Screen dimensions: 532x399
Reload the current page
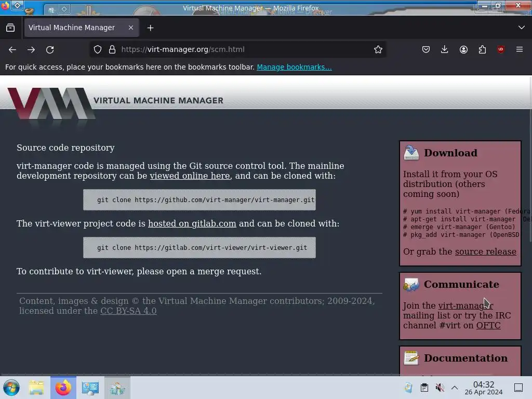(50, 49)
